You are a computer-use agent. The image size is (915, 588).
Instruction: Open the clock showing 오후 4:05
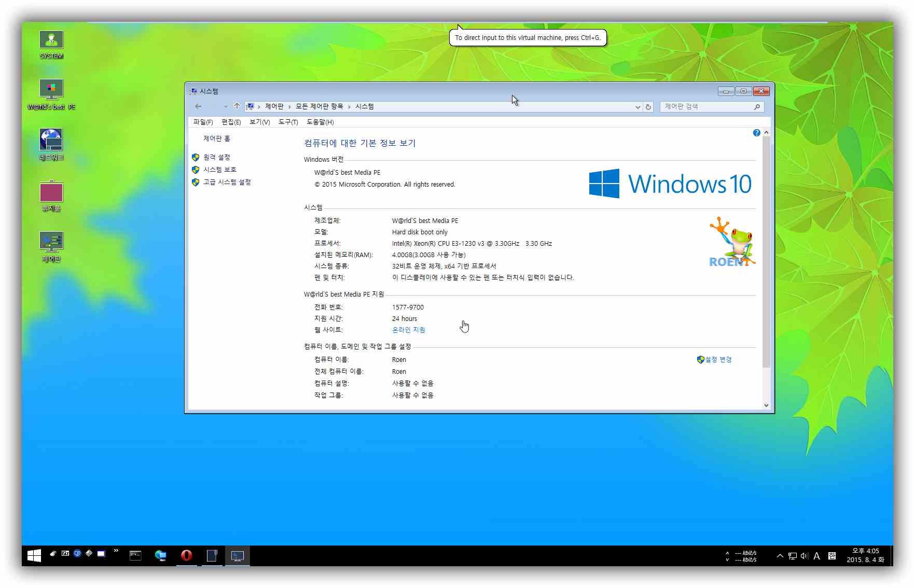(x=866, y=555)
